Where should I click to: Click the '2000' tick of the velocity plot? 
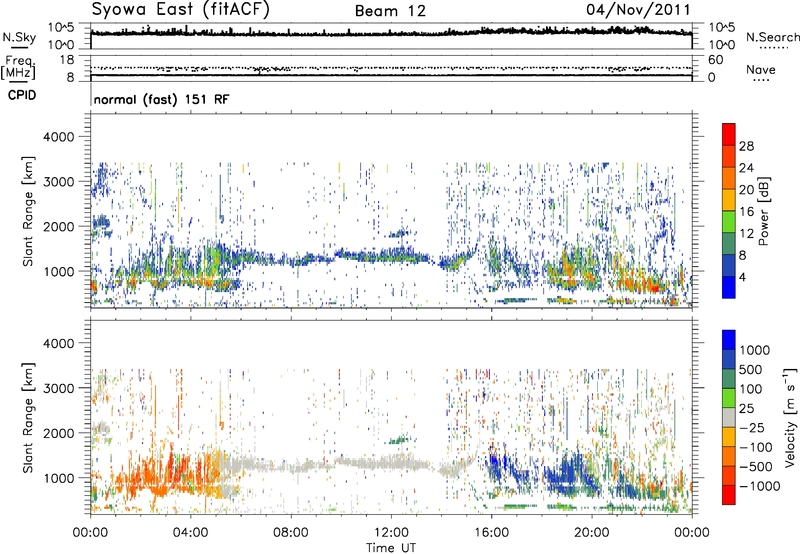coord(59,433)
